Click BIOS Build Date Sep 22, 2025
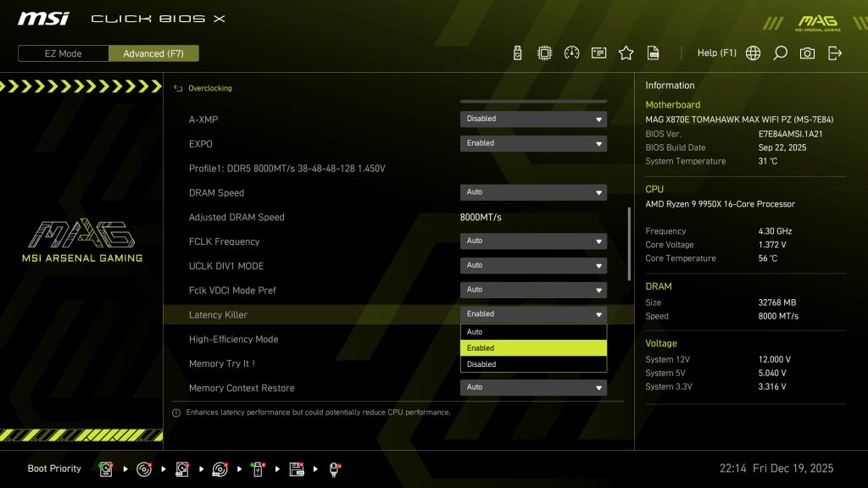The width and height of the screenshot is (868, 488). point(782,147)
